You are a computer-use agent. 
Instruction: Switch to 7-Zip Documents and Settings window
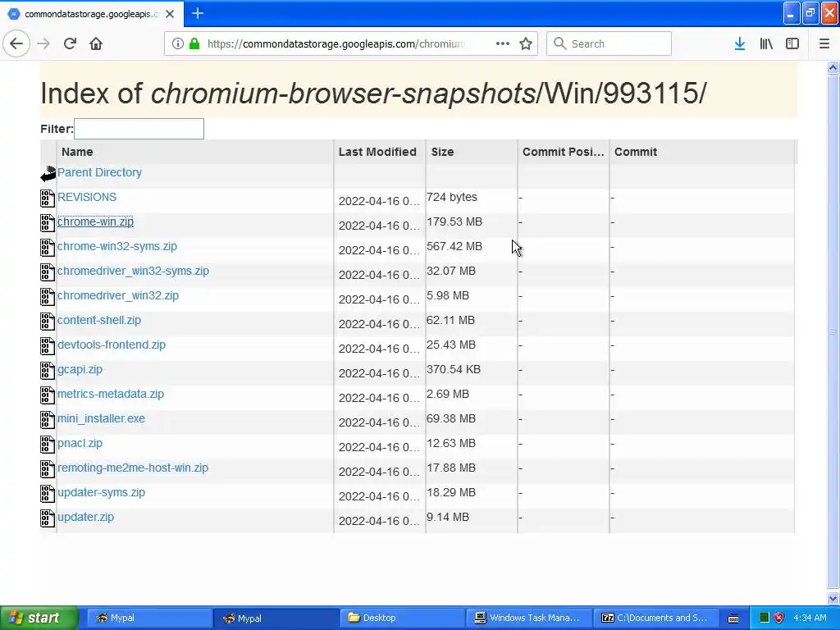[655, 618]
